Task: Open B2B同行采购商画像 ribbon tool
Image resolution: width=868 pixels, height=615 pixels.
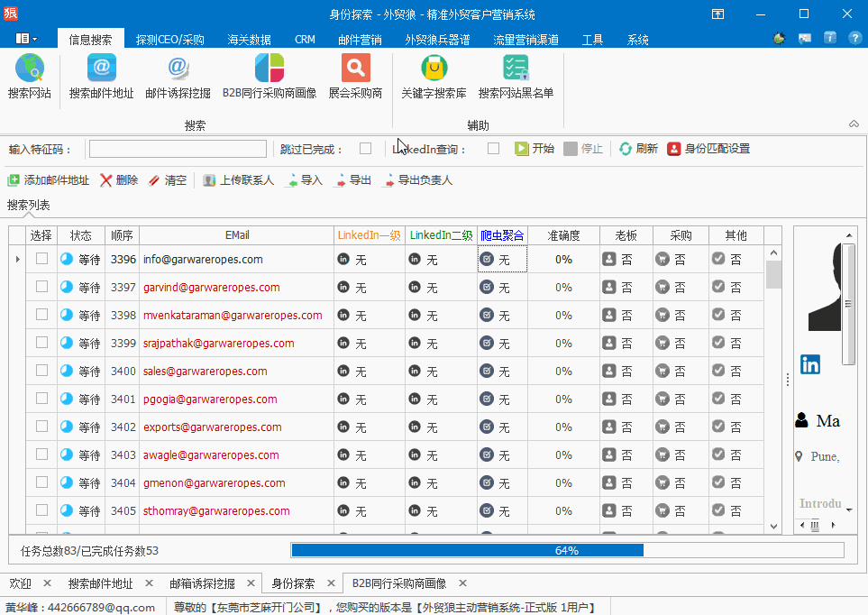Action: pos(269,69)
